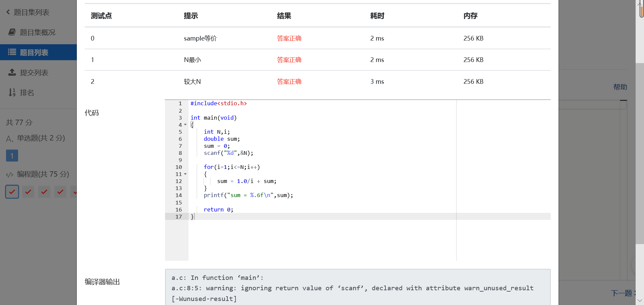Select the first checked programming problem box
The height and width of the screenshot is (305, 644).
12,192
